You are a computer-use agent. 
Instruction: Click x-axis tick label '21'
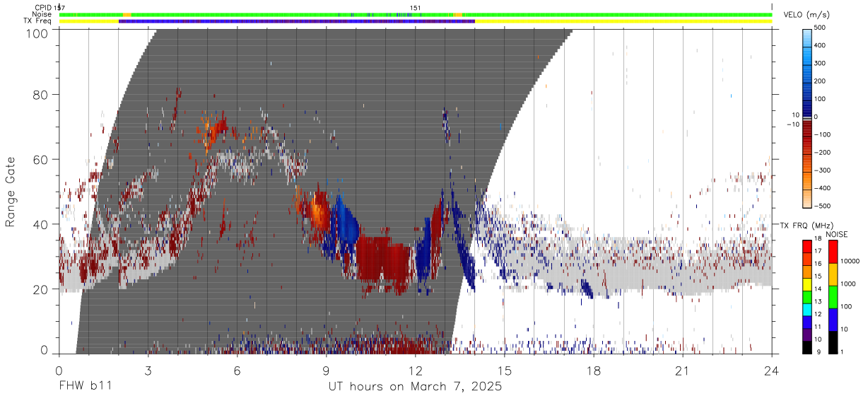(682, 371)
